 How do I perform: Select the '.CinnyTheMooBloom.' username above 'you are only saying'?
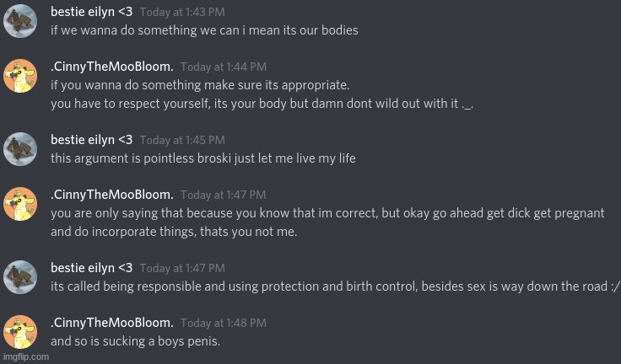click(111, 195)
